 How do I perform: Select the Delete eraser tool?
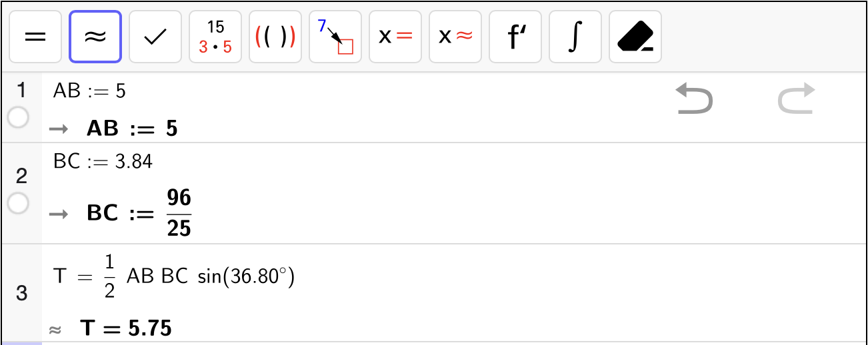(635, 37)
